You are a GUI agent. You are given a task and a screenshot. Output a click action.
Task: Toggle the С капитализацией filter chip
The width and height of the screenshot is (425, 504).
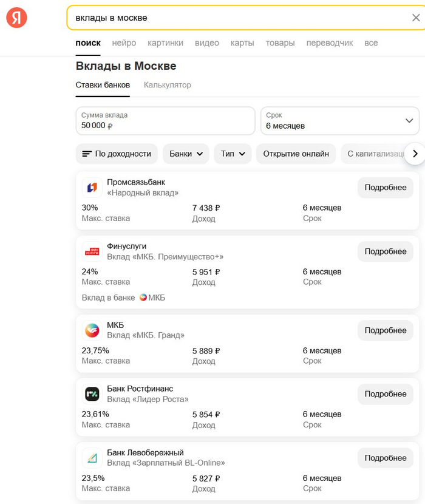(x=373, y=154)
